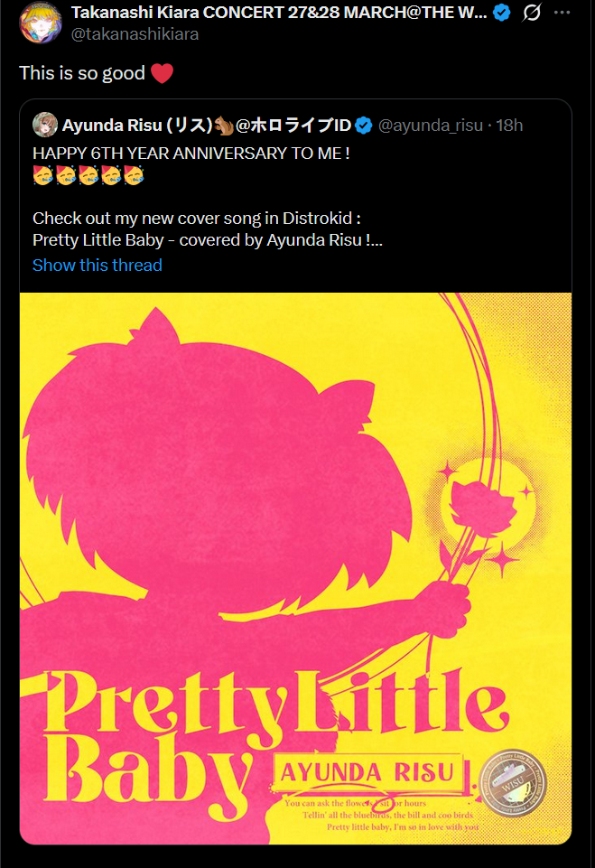
Task: Open the three-dot more options menu
Action: point(562,12)
